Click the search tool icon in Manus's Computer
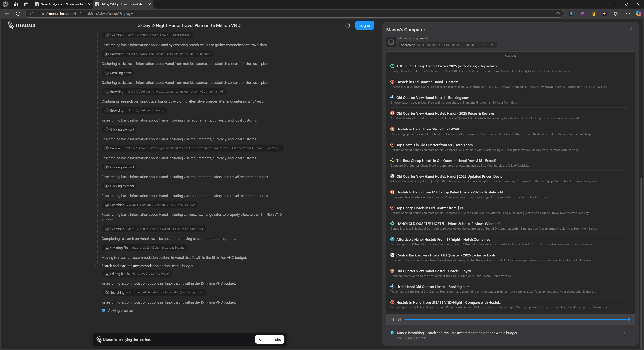The image size is (644, 350). tap(391, 42)
